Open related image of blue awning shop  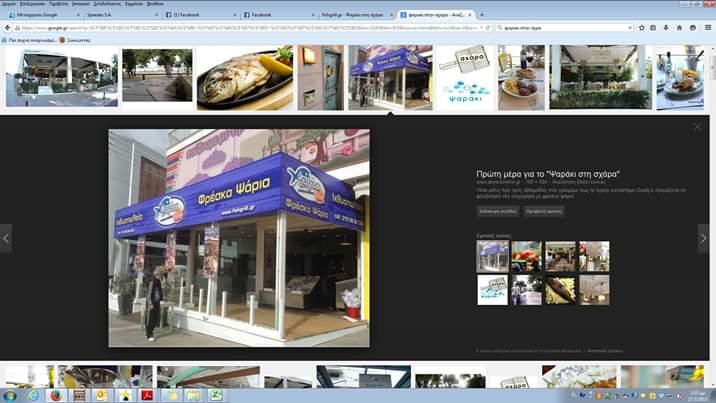pos(492,256)
